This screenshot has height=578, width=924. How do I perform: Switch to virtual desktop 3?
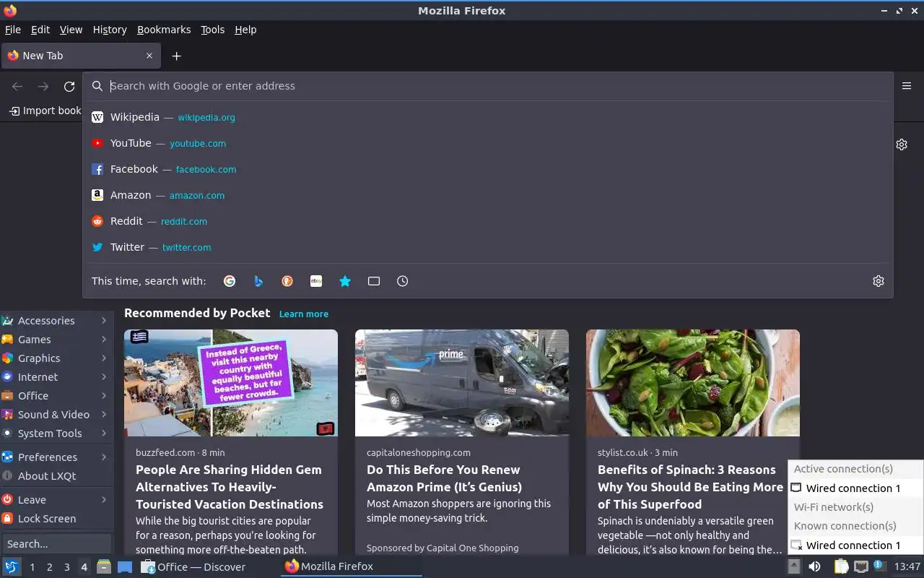[x=67, y=567]
